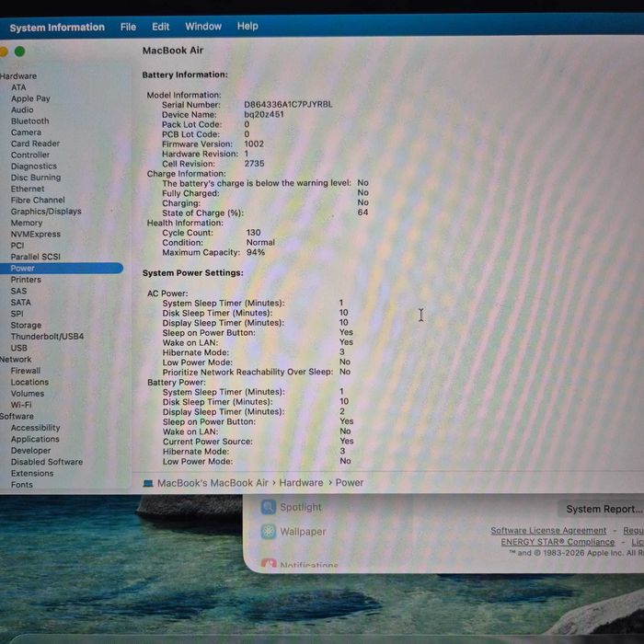Select Fonts under Software
Viewport: 644px width, 644px height.
(22, 485)
